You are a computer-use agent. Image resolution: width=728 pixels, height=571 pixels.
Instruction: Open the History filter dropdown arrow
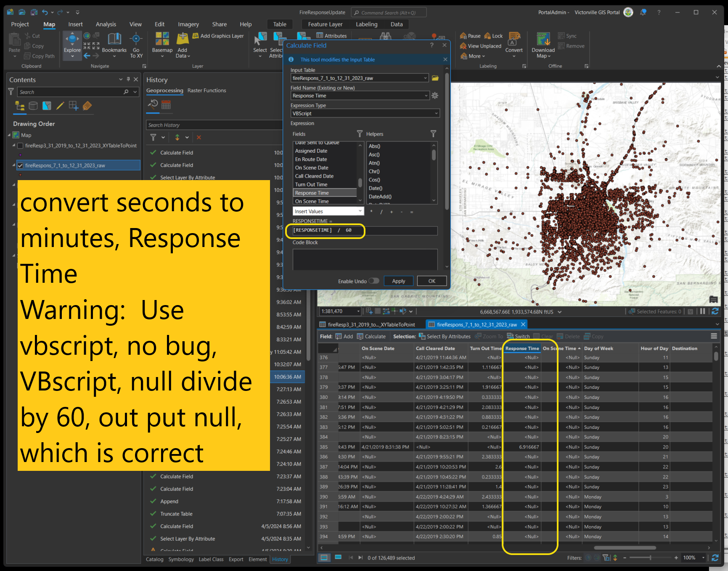click(163, 137)
